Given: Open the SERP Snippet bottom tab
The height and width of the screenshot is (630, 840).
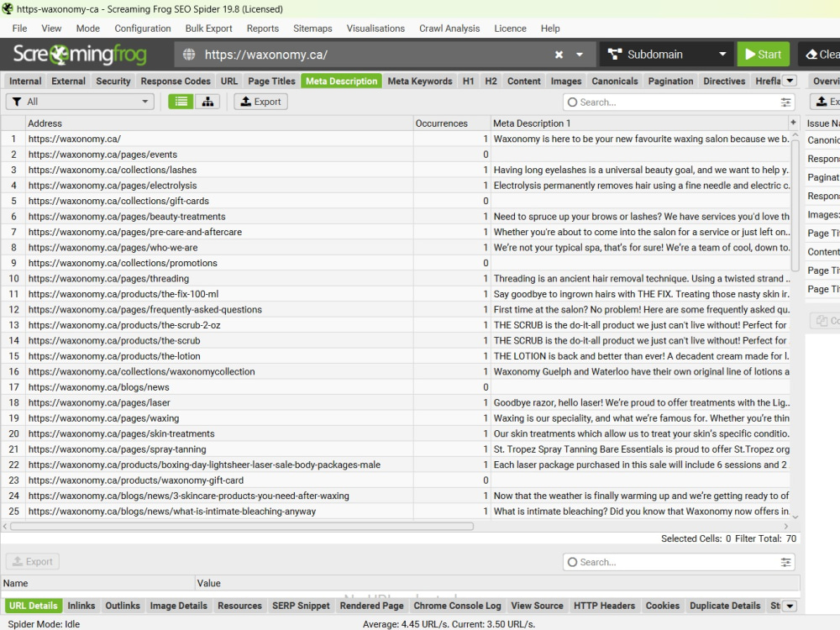Looking at the screenshot, I should click(x=301, y=606).
